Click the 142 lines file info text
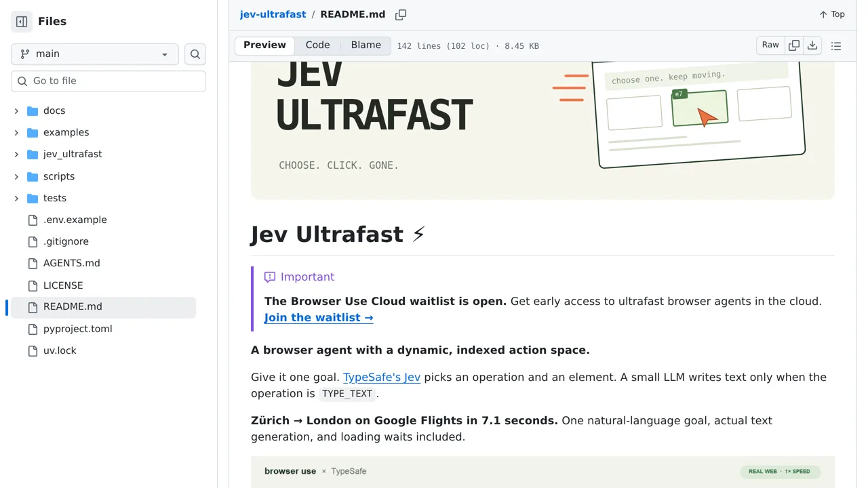The image size is (868, 488). [x=468, y=46]
